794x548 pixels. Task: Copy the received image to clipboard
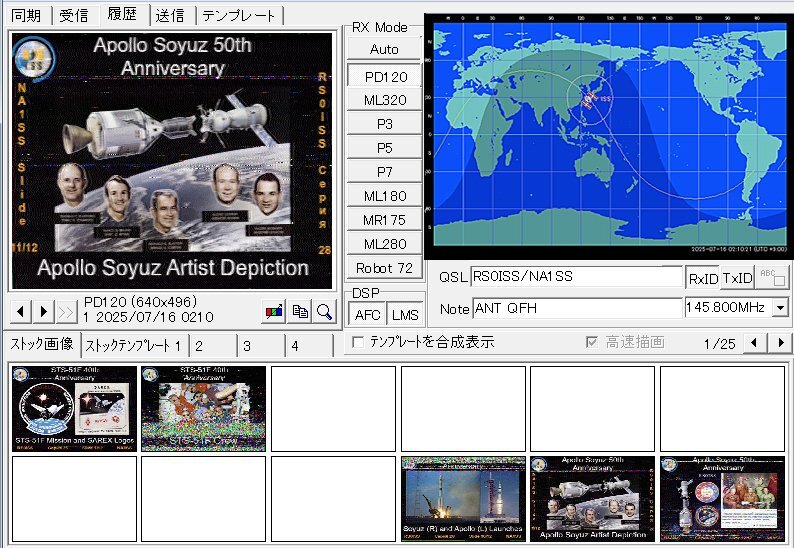[300, 311]
